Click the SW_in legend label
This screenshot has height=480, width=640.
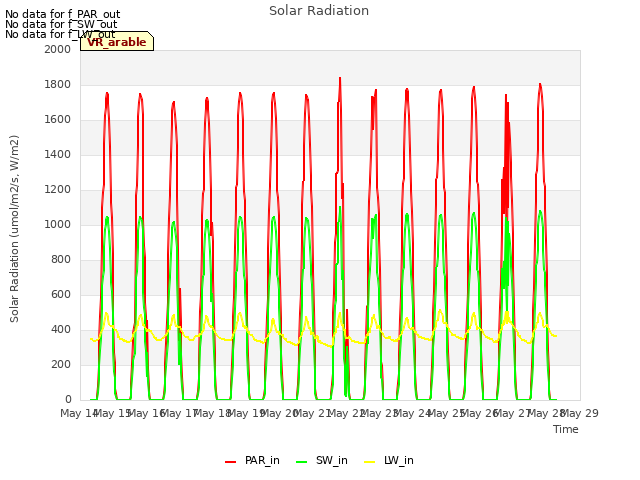[331, 460]
